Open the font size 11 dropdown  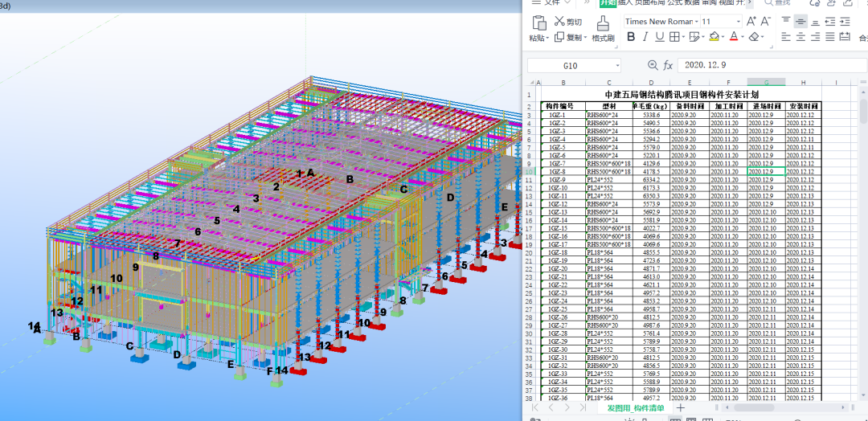(739, 22)
